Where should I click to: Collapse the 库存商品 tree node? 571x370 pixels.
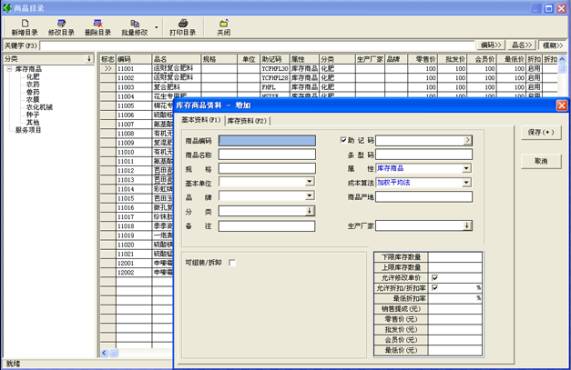tap(10, 69)
